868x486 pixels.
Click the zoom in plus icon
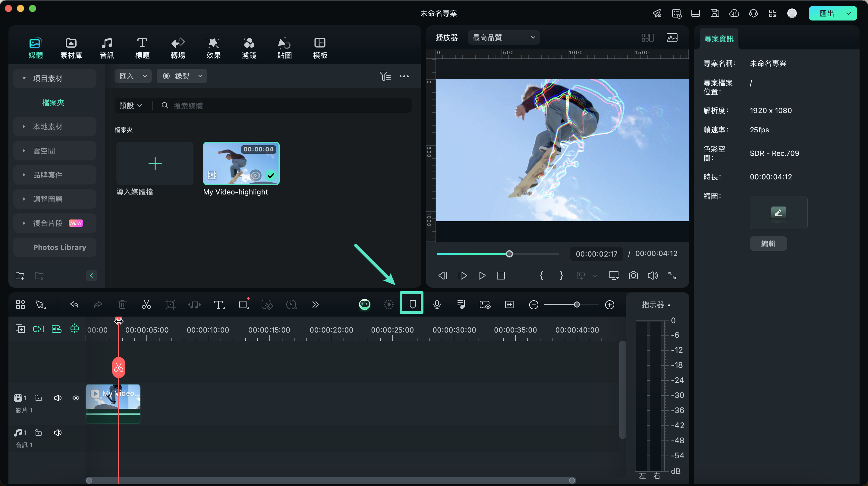[609, 305]
